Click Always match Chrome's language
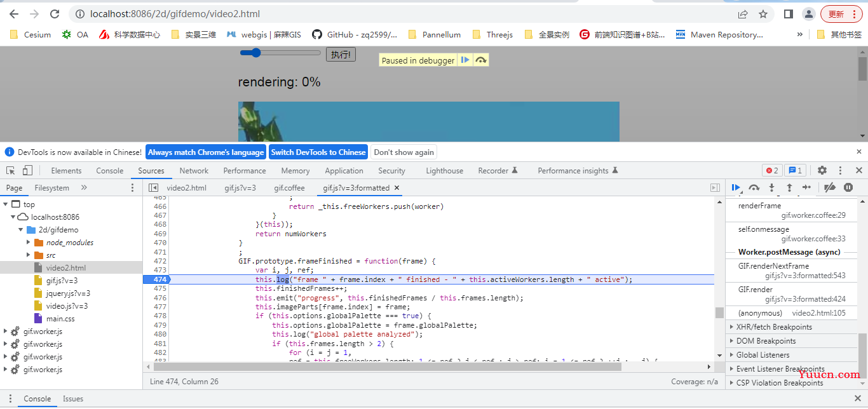The width and height of the screenshot is (868, 409). click(206, 152)
